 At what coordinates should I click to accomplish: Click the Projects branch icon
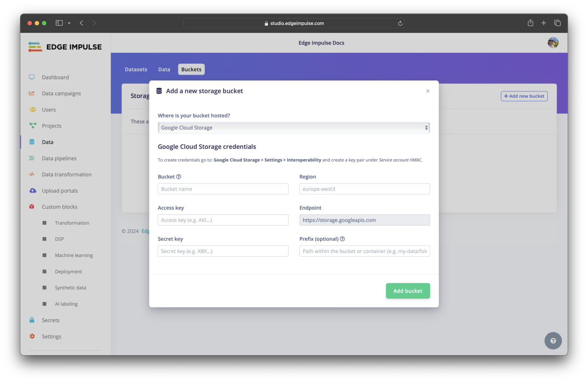32,126
